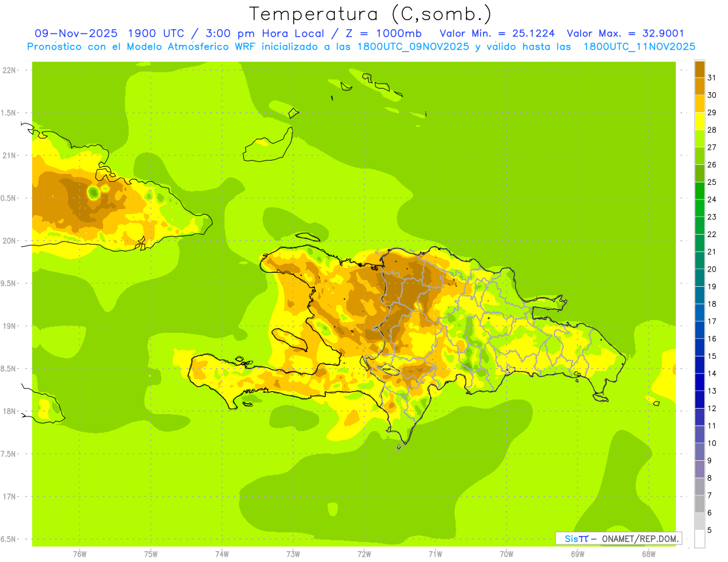
Task: Click the legend color band between 23 and 24
Action: coord(699,208)
